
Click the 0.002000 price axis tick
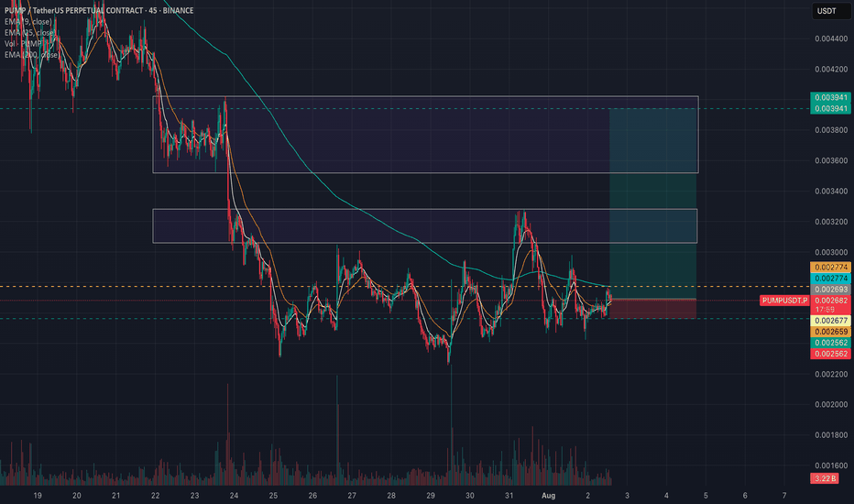pos(831,405)
